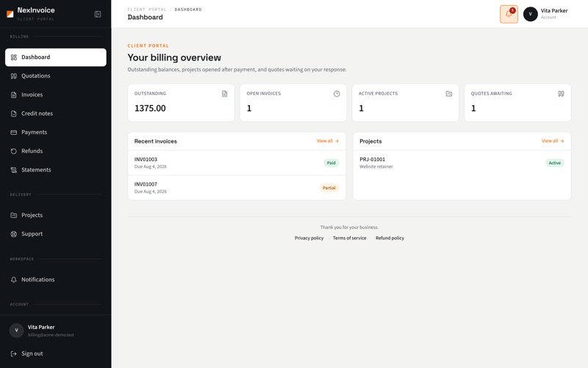Viewport: 588px width, 368px height.
Task: Click the Active Projects card label
Action: 378,94
